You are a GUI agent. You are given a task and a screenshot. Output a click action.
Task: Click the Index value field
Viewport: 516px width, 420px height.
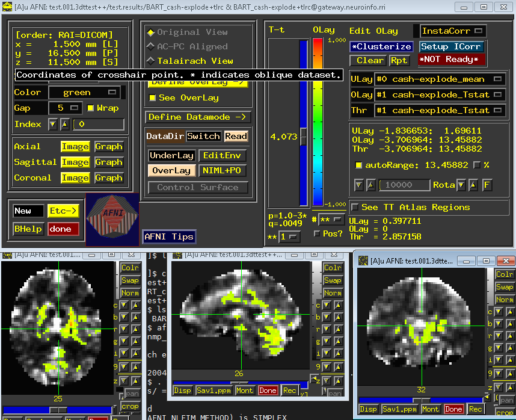tap(99, 125)
